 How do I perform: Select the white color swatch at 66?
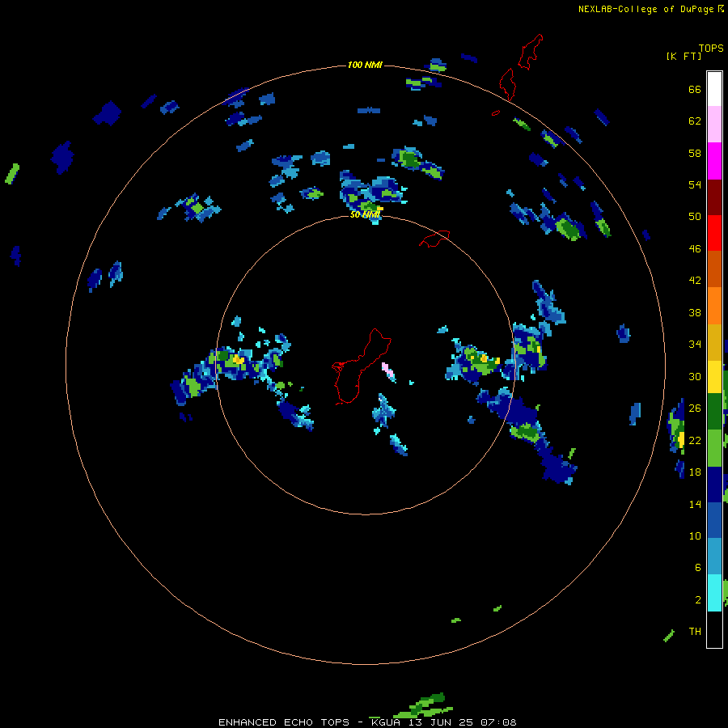pos(714,89)
